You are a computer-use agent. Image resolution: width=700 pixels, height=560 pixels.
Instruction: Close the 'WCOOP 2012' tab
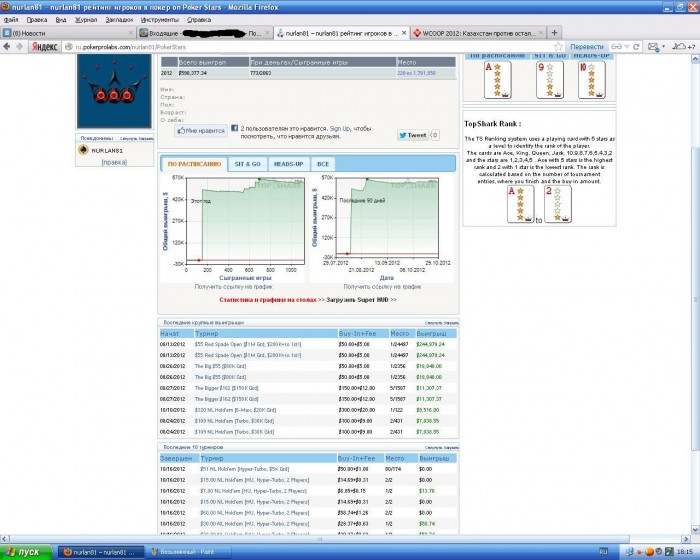[x=540, y=33]
